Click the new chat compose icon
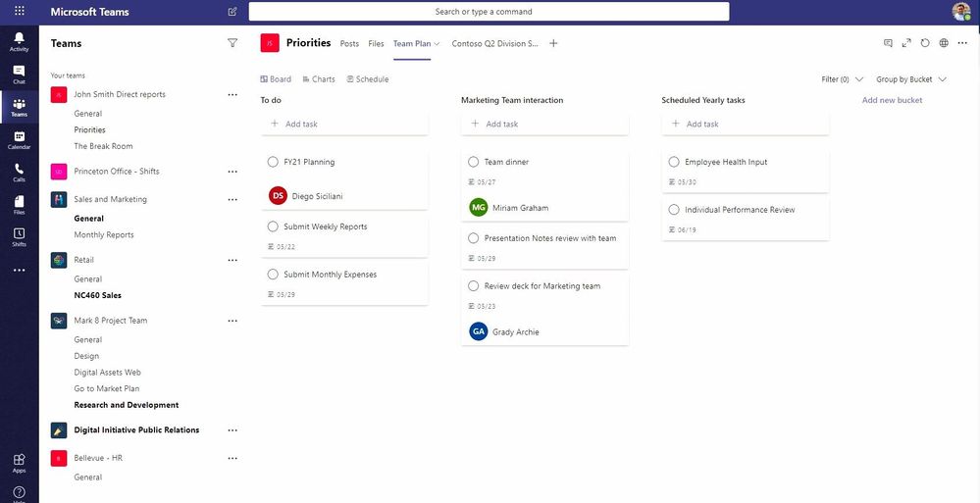Screen dimensions: 980x503 click(x=232, y=11)
